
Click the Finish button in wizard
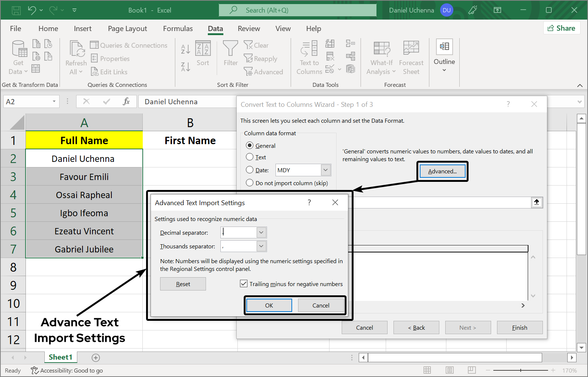point(520,327)
